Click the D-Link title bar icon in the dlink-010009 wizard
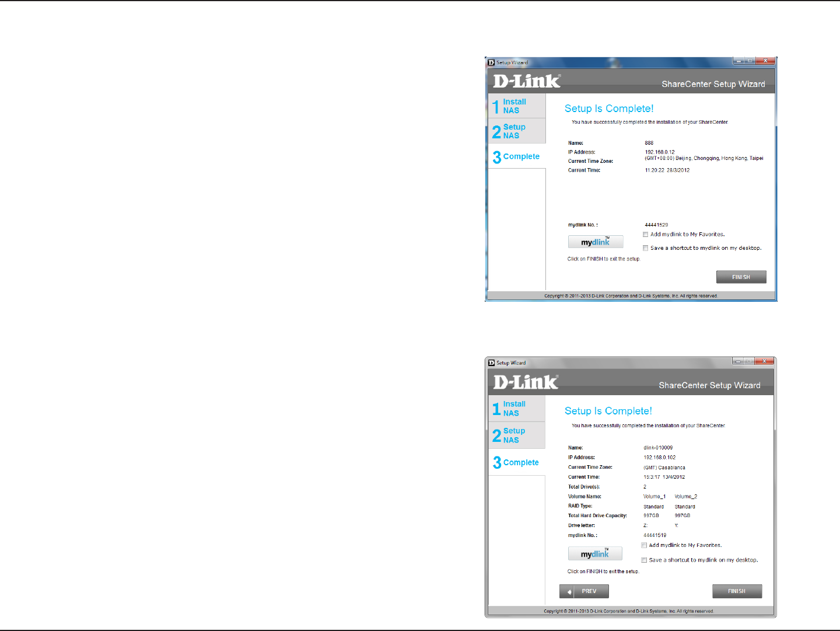Screen dimensions: 840x631 (491, 362)
